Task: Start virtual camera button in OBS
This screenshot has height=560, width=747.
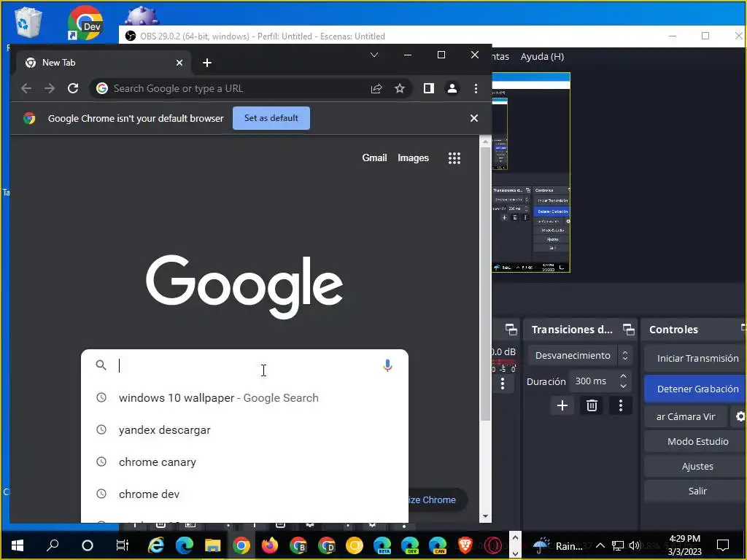Action: 686,416
